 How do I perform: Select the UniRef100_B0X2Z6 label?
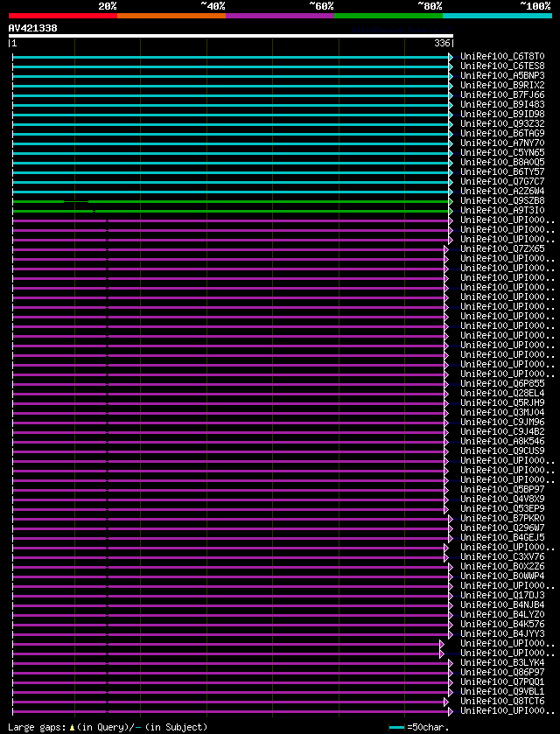click(x=502, y=566)
